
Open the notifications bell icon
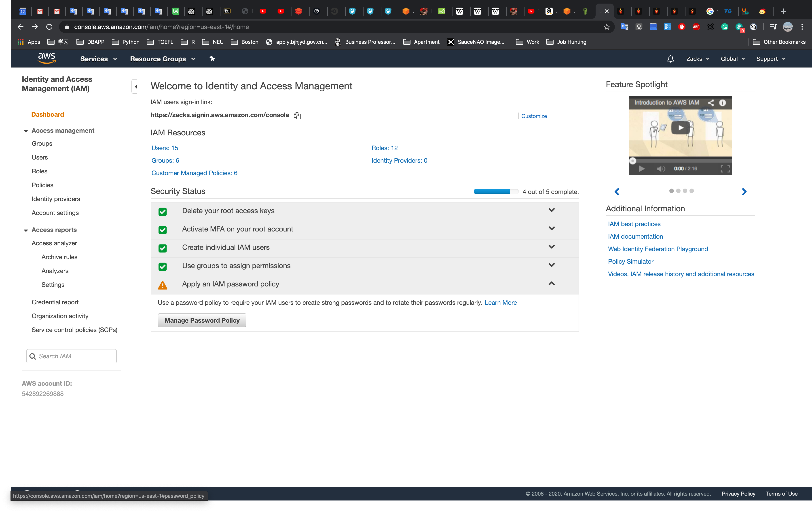pyautogui.click(x=670, y=59)
